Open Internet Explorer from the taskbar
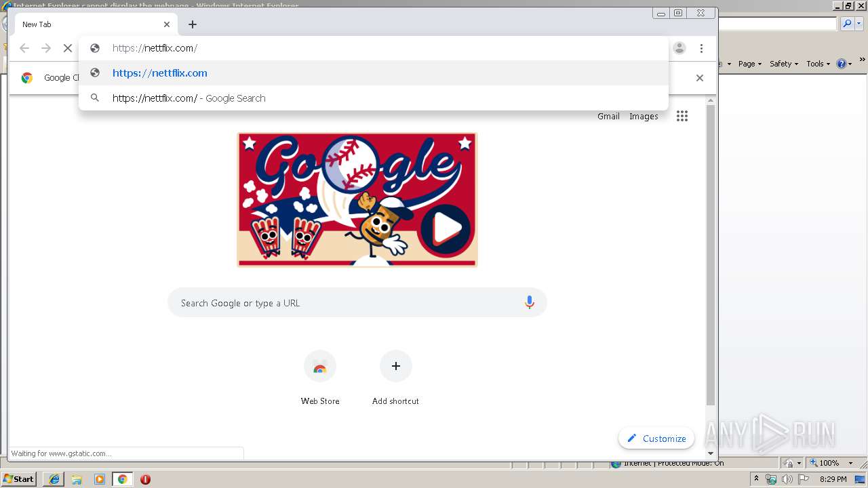This screenshot has width=868, height=488. (x=54, y=479)
